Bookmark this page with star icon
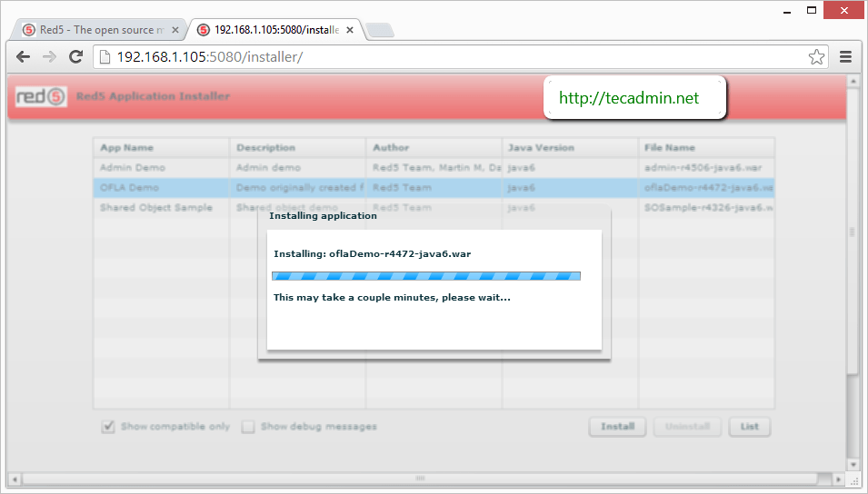This screenshot has width=868, height=494. (x=816, y=56)
